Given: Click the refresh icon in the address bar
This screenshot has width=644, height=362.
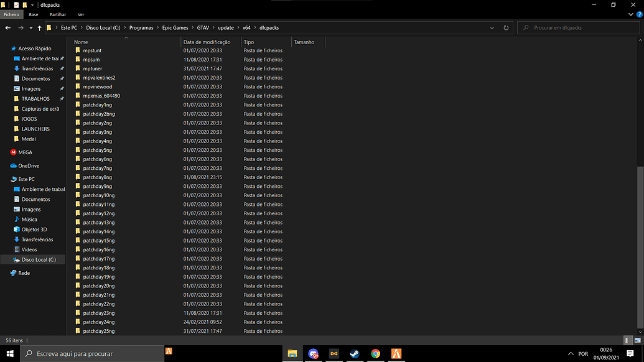Looking at the screenshot, I should point(506,27).
